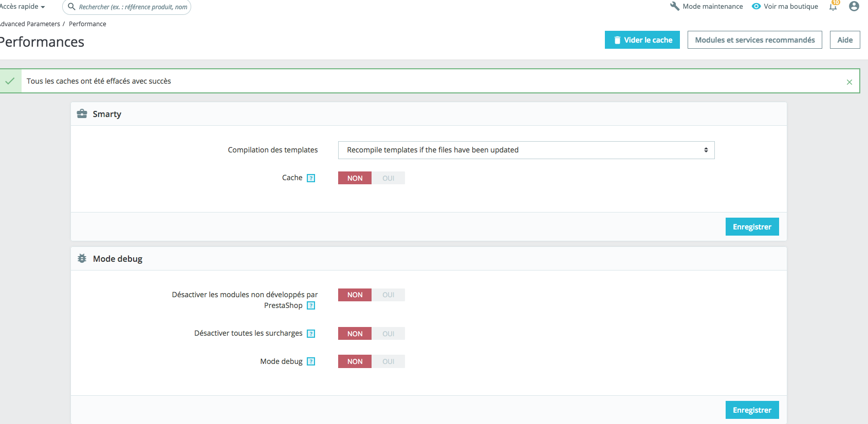This screenshot has height=424, width=868.
Task: Set Désactiver toutes les surcharges to OUI
Action: [388, 334]
